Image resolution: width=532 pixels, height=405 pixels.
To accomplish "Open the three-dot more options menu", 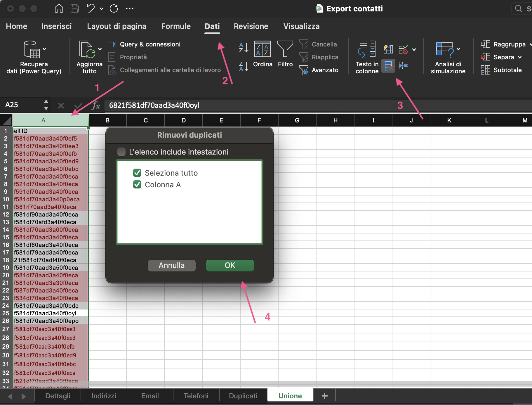I will point(130,8).
